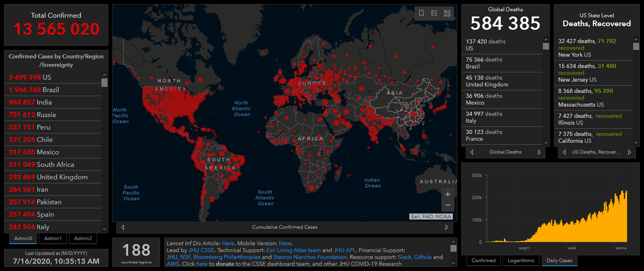Click right arrow beside Cumulative Confirmed Cases
Screen dimensions: 644x271
click(446, 227)
